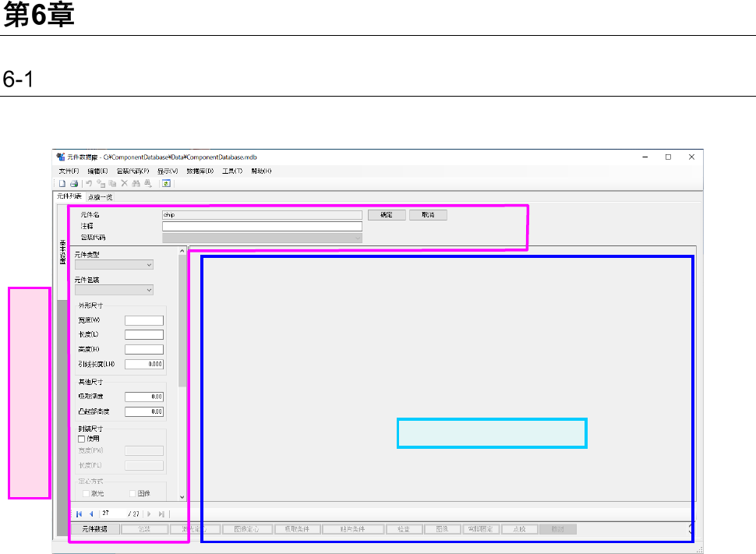Close the 元件数据库 window

691,157
